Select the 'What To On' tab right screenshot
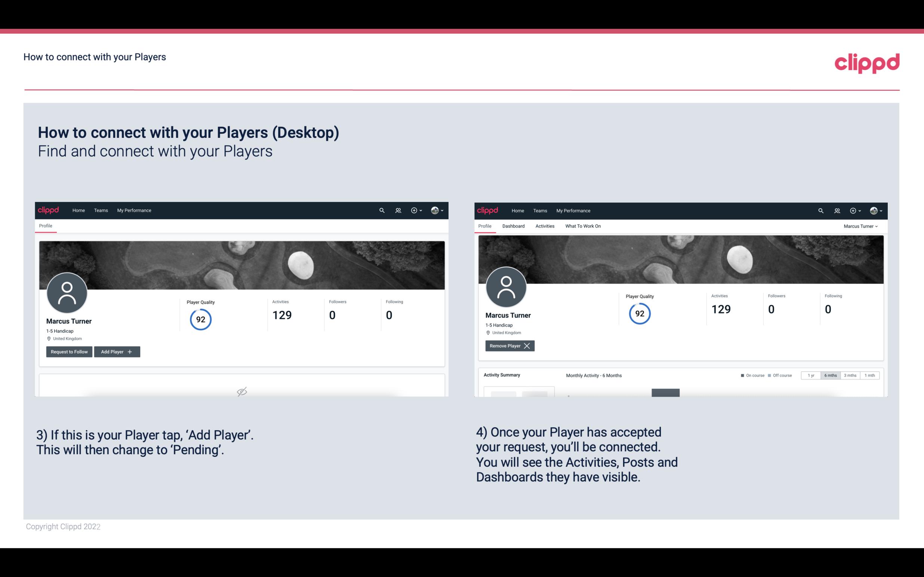The width and height of the screenshot is (924, 577). (583, 225)
